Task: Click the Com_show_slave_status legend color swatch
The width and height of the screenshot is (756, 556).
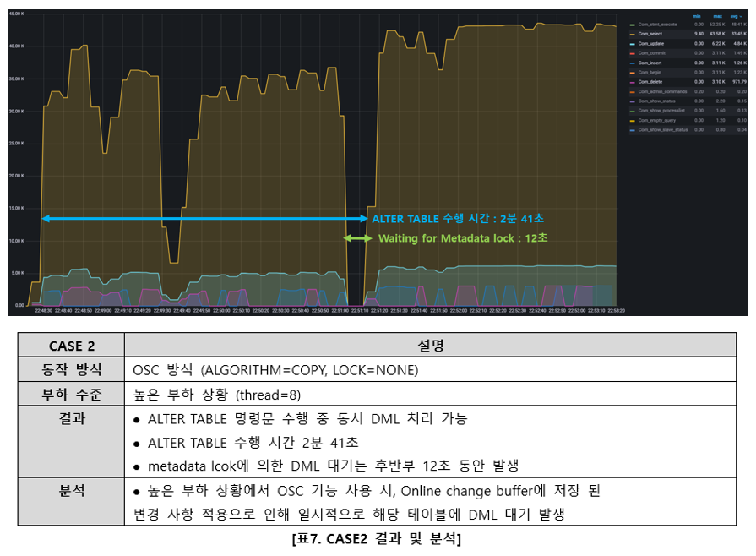Action: click(632, 130)
